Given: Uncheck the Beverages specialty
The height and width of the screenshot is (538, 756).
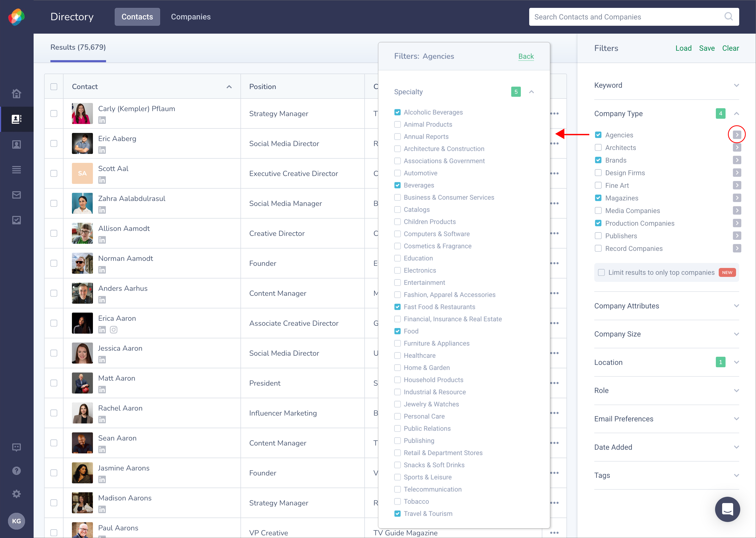Looking at the screenshot, I should 397,185.
